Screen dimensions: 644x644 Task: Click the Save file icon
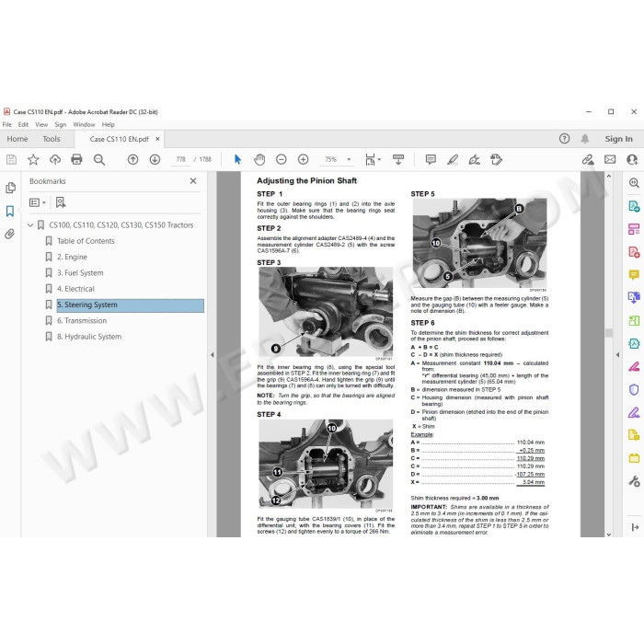(x=11, y=159)
